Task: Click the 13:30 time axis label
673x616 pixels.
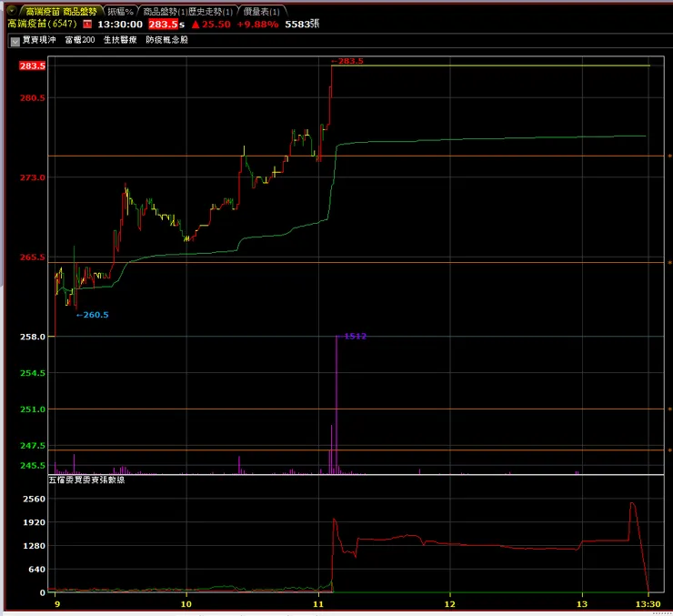Action: coord(648,604)
